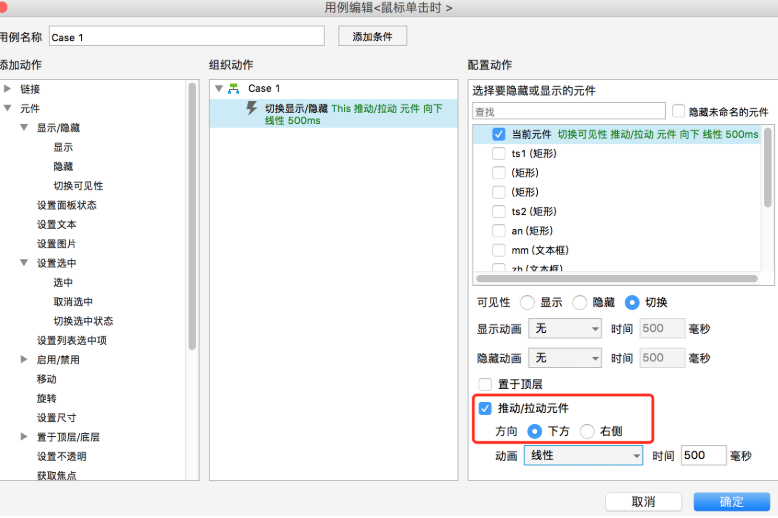The image size is (778, 518).
Task: Open the 隐藏动画 dropdown
Action: (565, 358)
